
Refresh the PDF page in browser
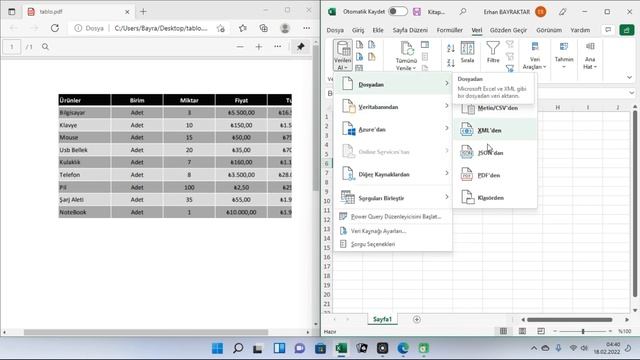(x=55, y=28)
